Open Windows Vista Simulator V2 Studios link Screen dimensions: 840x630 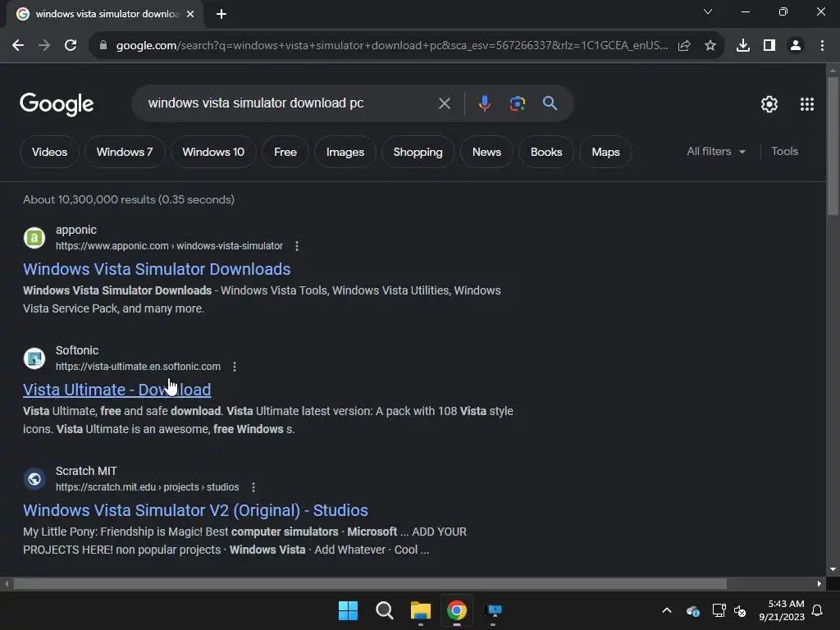[x=195, y=510]
